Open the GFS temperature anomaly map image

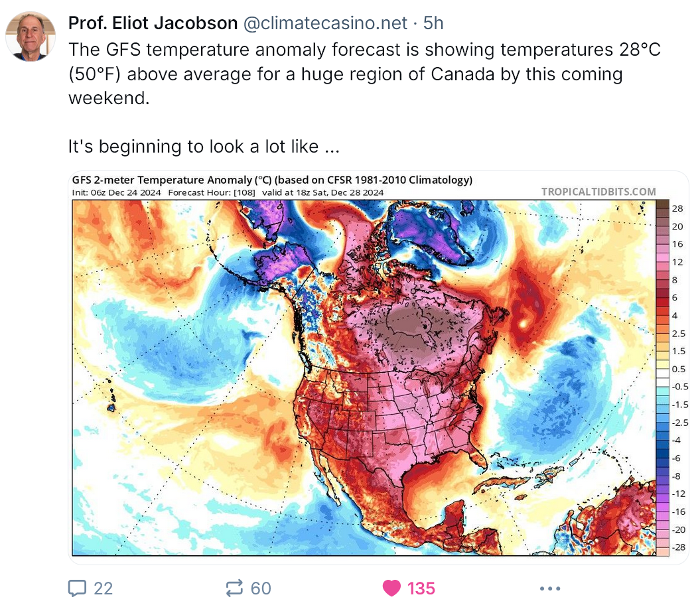pyautogui.click(x=378, y=368)
